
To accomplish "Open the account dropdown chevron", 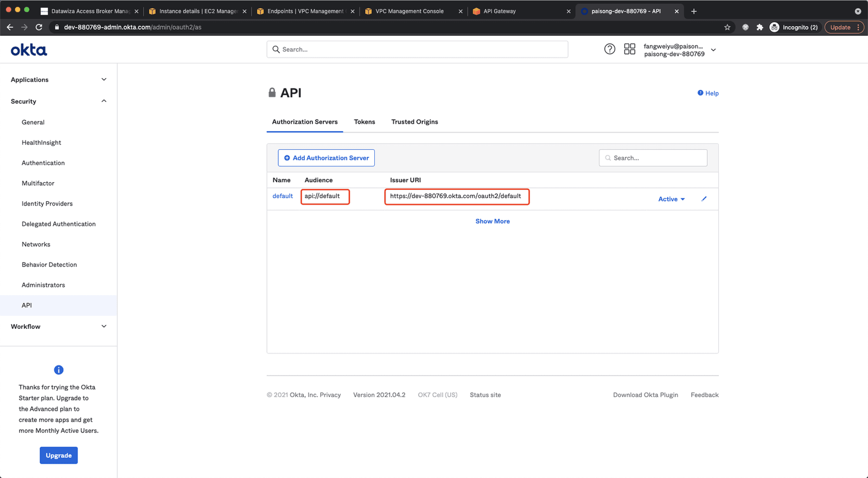I will (x=713, y=50).
